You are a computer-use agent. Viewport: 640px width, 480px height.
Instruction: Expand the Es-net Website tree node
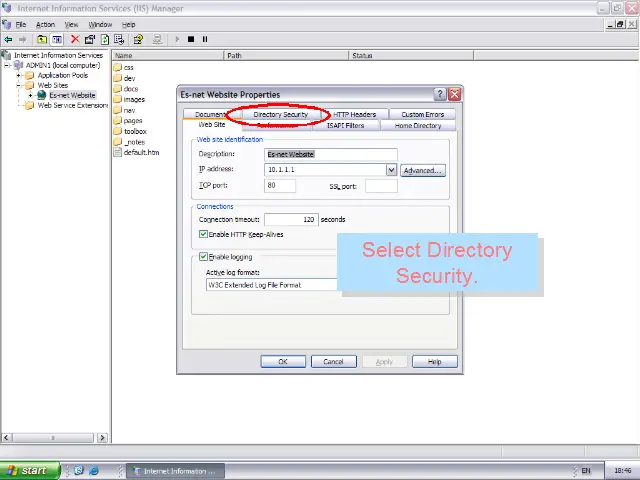click(x=30, y=95)
